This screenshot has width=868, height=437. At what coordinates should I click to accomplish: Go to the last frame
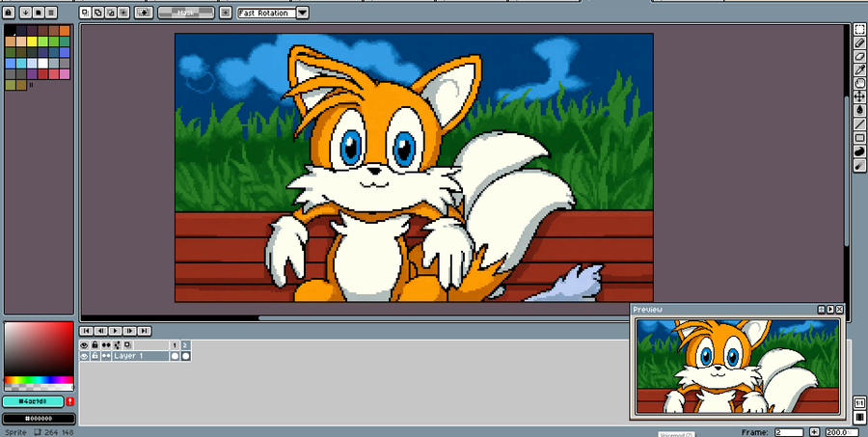144,331
